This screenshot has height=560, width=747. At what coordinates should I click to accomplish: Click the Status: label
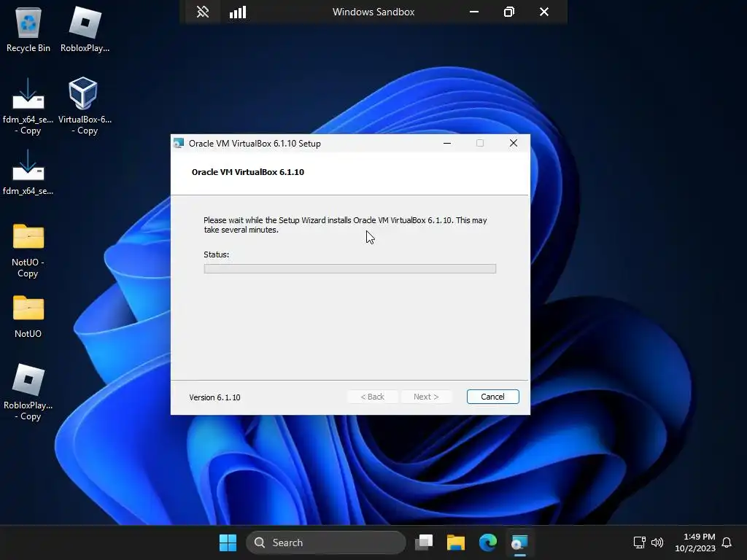(216, 254)
